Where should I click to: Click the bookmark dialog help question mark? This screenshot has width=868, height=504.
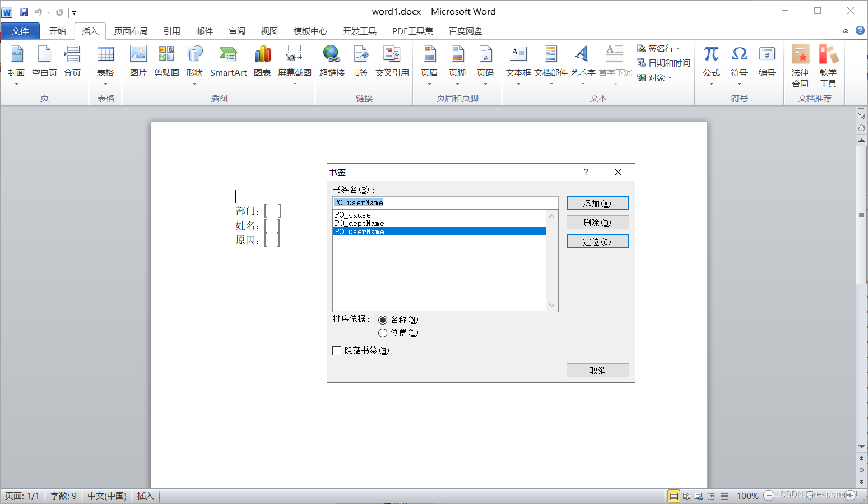586,172
